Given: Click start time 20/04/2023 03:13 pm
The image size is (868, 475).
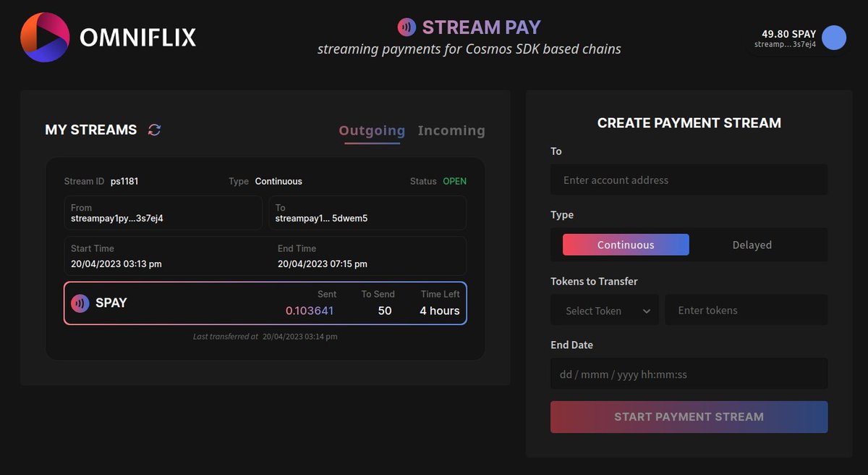Looking at the screenshot, I should point(116,264).
